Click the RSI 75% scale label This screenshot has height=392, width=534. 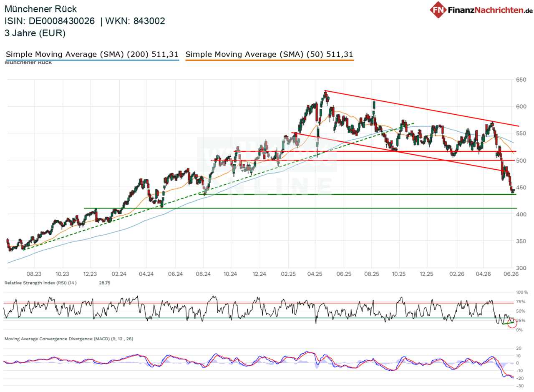[x=521, y=302]
